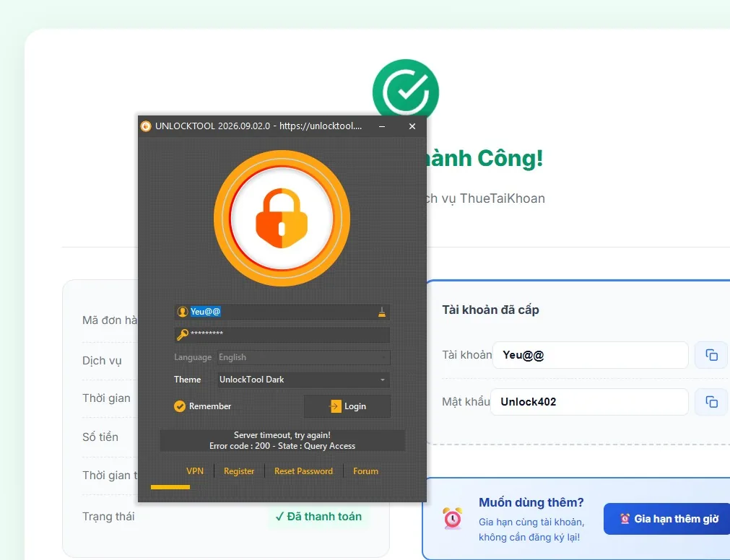Click the key icon in password field
Viewport: 730px width, 560px height.
(183, 334)
